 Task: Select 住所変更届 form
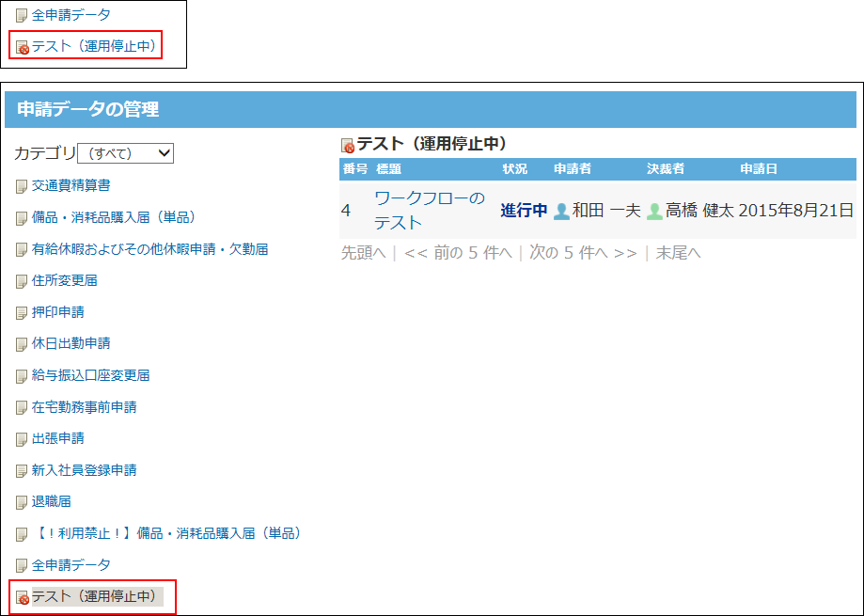pos(65,280)
